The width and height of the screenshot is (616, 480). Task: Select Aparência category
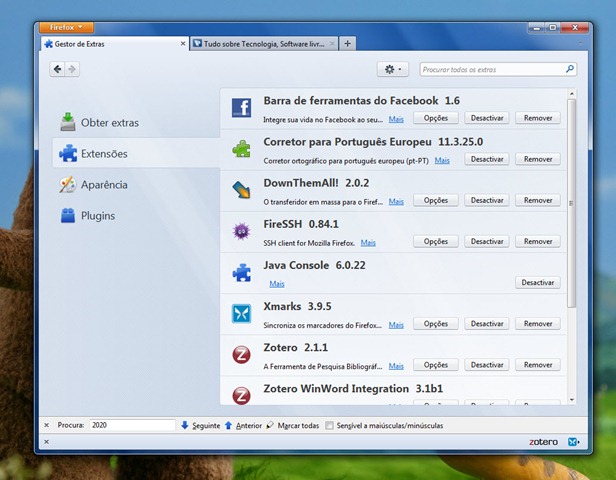[x=136, y=185]
